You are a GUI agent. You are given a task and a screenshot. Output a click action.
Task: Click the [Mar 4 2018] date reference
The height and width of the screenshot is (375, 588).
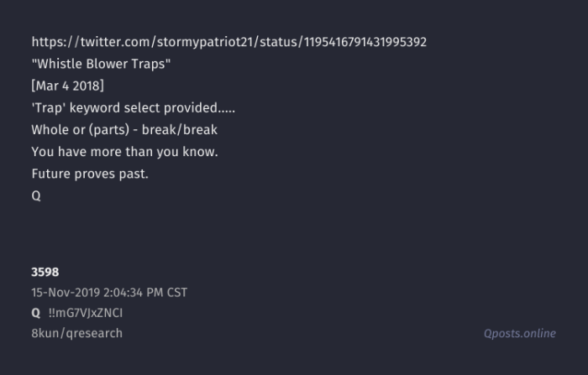tap(68, 86)
